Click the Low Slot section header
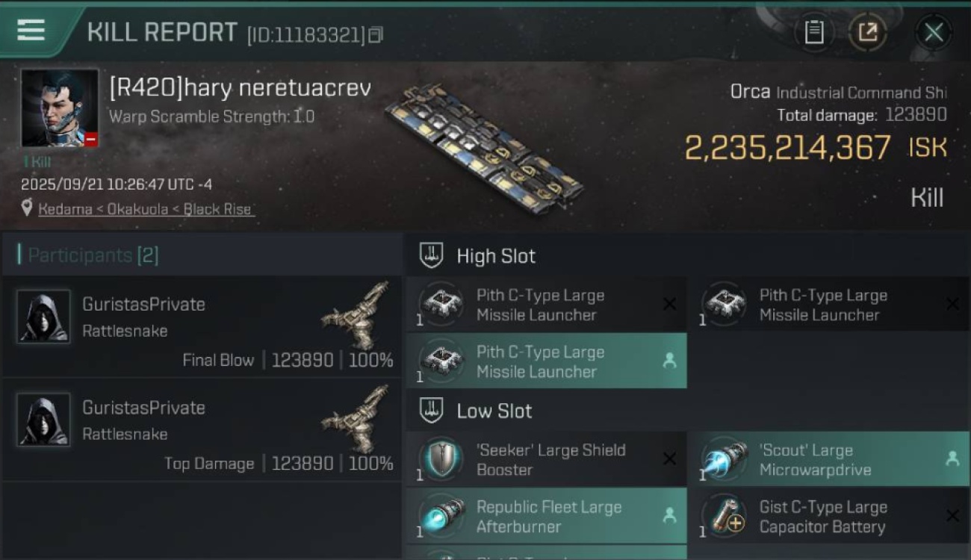Screen dimensions: 971x560 point(494,411)
